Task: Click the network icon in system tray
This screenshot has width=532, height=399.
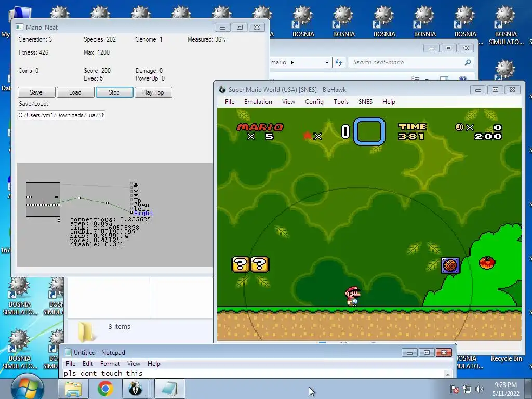Action: point(467,389)
